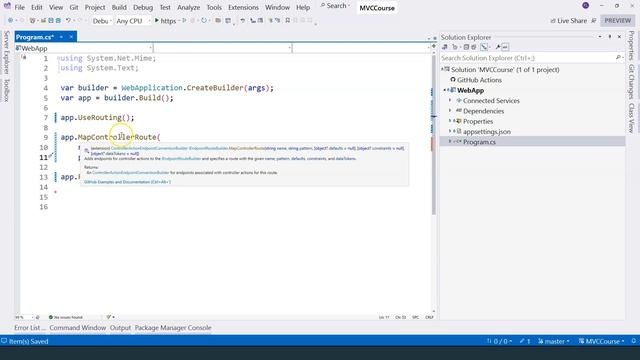Image resolution: width=640 pixels, height=360 pixels.
Task: Pin the Program.cs tab
Action: [61, 37]
